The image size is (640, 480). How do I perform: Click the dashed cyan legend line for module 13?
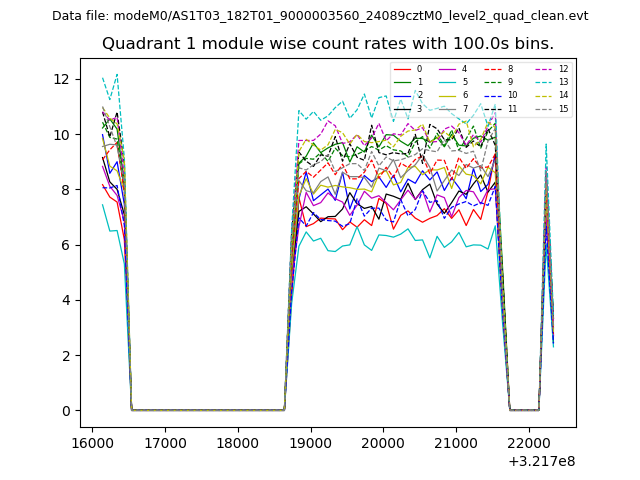(x=544, y=82)
